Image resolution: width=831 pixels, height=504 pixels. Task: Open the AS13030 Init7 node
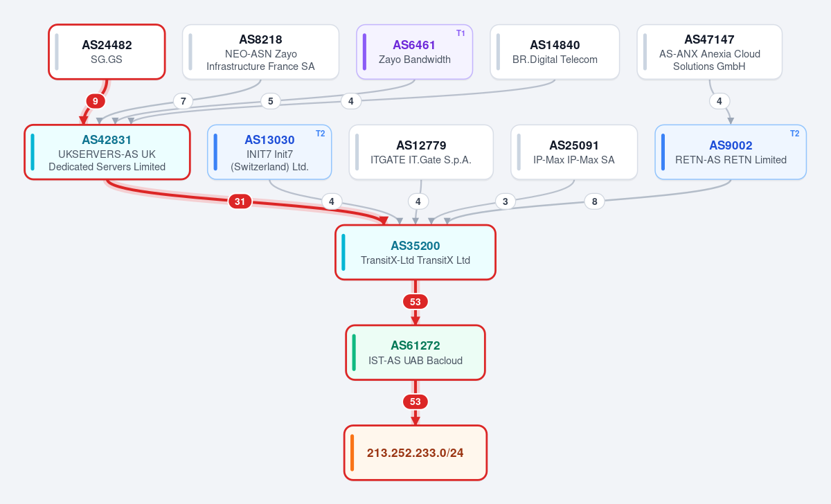pyautogui.click(x=269, y=152)
